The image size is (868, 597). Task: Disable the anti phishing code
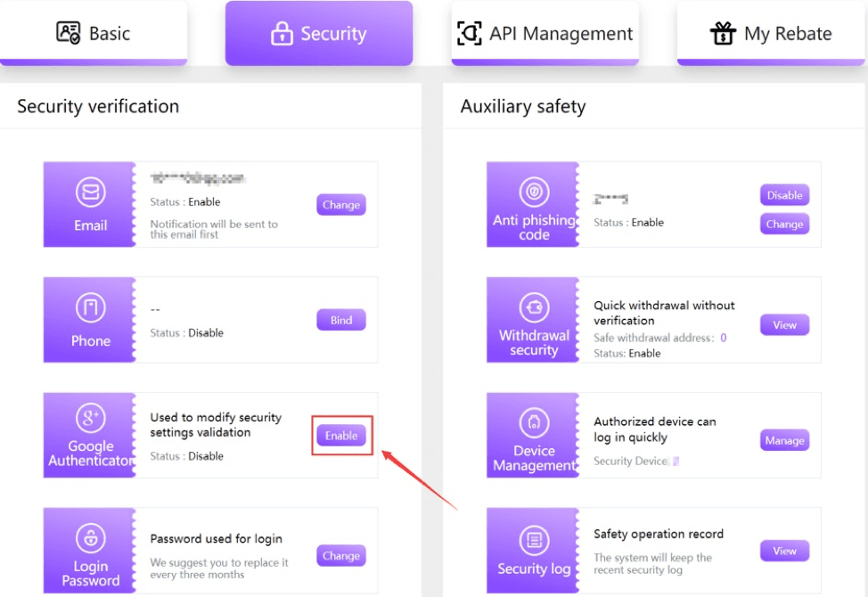784,195
